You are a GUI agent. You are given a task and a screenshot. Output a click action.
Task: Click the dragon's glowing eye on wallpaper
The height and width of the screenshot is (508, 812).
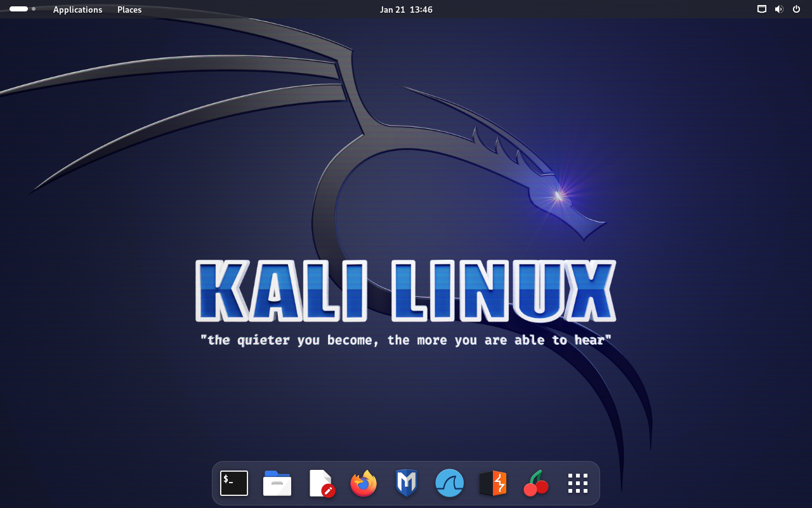559,196
